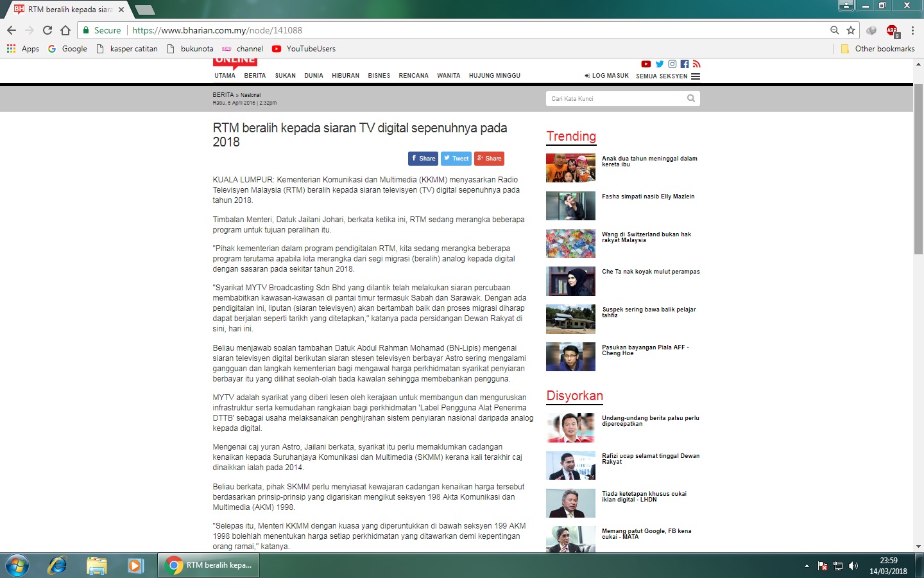Open the RSS feed icon
Image resolution: width=924 pixels, height=578 pixels.
[697, 64]
